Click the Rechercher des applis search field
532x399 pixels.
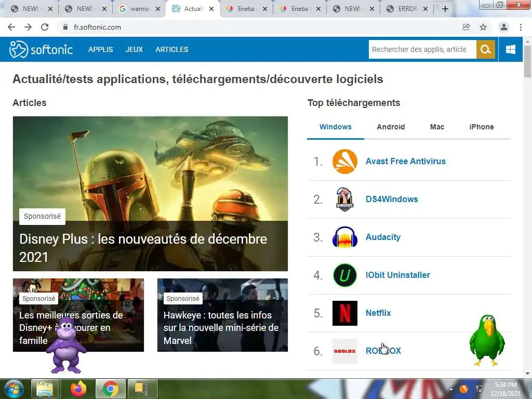tap(422, 49)
